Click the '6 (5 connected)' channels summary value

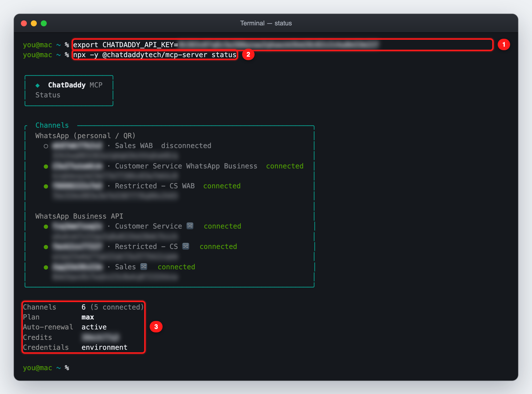113,307
